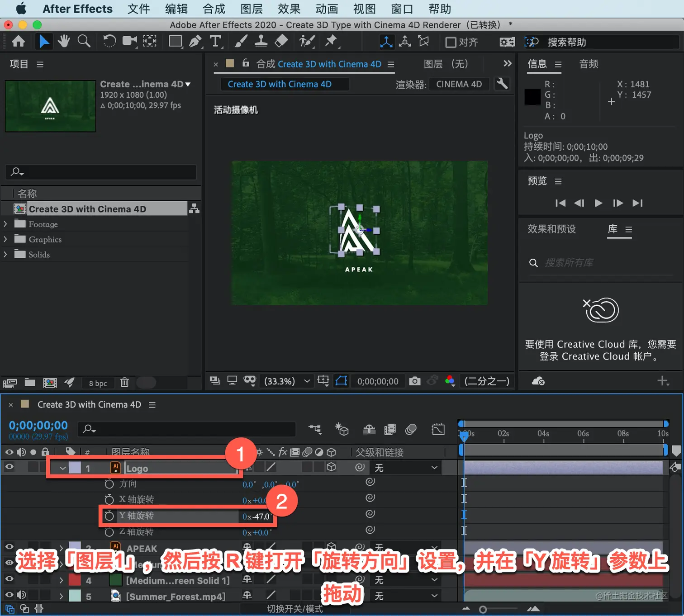Toggle stopwatch for 方向 property
684x616 pixels.
(x=109, y=484)
